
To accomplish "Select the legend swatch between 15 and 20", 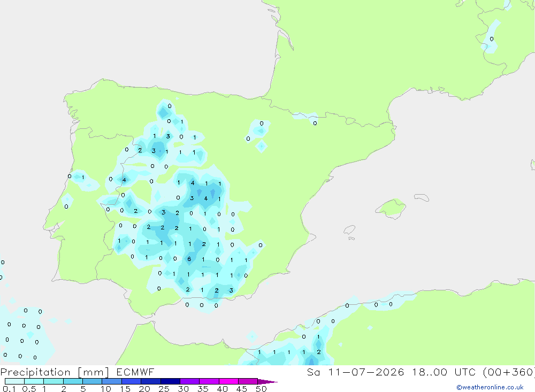I will pos(132,381).
